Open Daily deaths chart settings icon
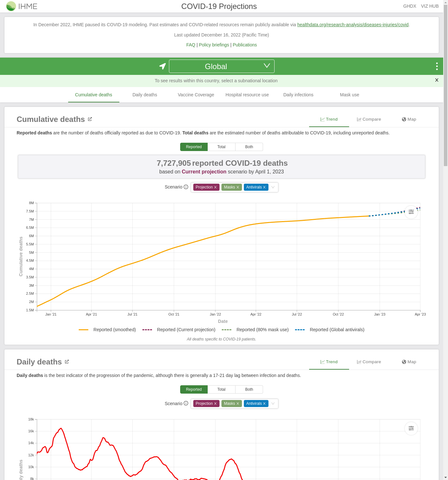This screenshot has width=448, height=480. [x=411, y=428]
